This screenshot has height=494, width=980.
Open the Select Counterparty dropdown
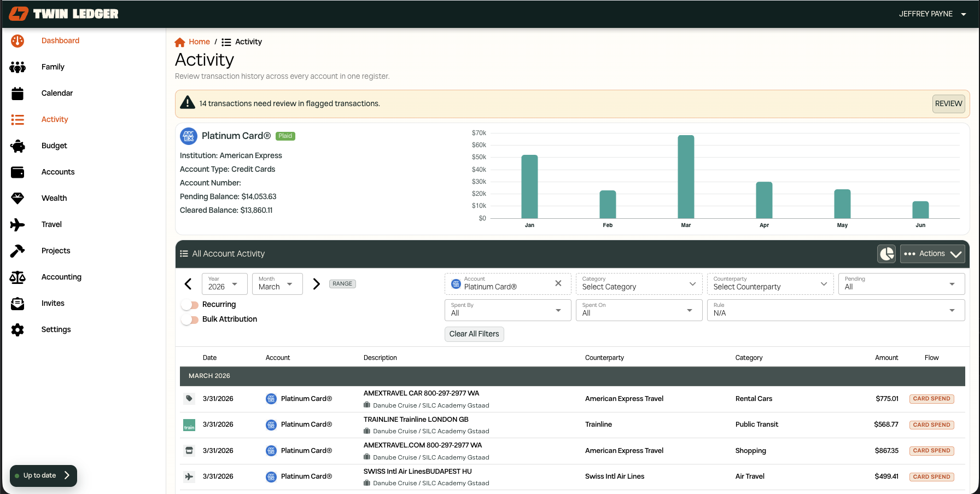pyautogui.click(x=770, y=284)
